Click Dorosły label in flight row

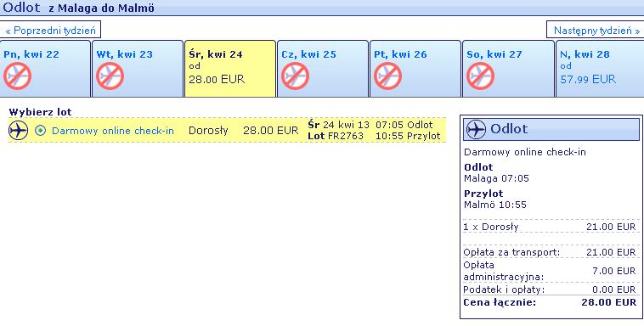pyautogui.click(x=208, y=131)
